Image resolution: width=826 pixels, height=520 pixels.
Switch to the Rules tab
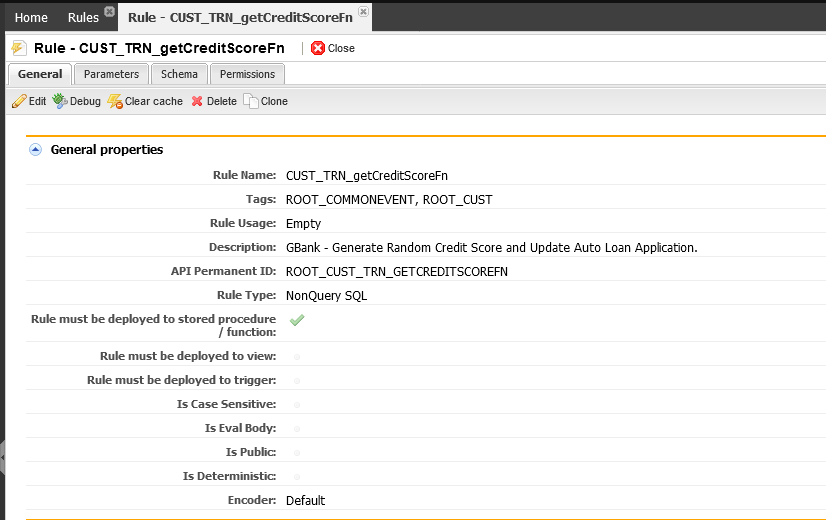pos(83,18)
